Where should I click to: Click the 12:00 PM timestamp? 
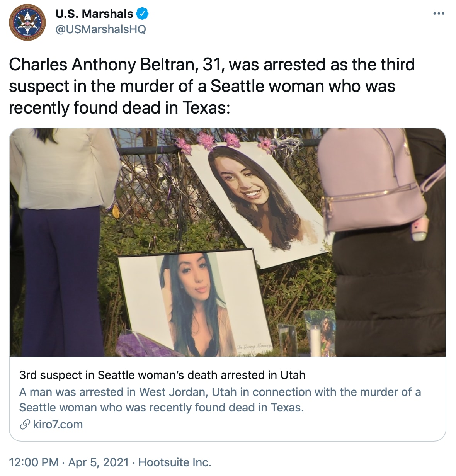click(34, 462)
